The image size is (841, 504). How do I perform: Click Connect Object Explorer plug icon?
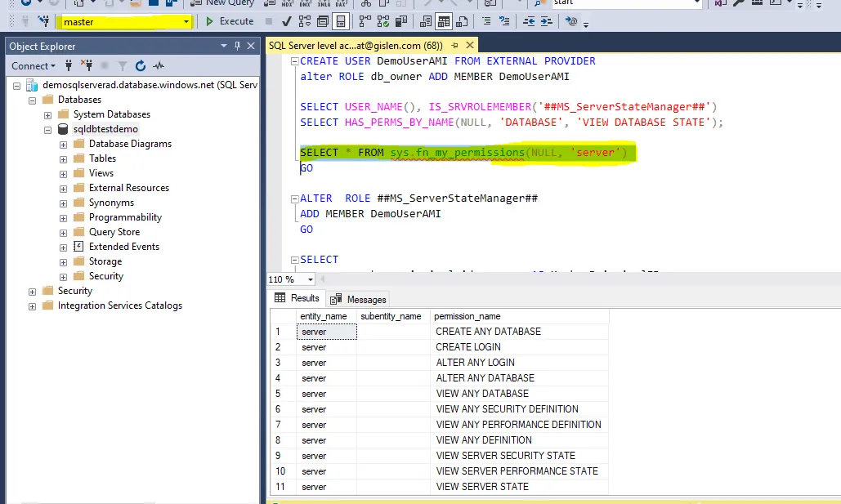(x=69, y=65)
